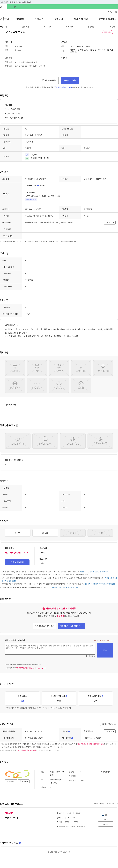
Task: Click 새창보기 on 요양보호사모집 posting
Action: pos(106,825)
